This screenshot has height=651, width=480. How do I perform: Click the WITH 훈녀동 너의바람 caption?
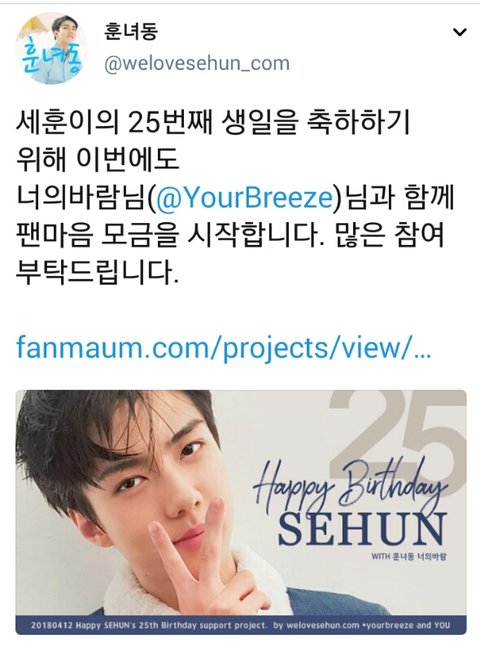pyautogui.click(x=409, y=556)
